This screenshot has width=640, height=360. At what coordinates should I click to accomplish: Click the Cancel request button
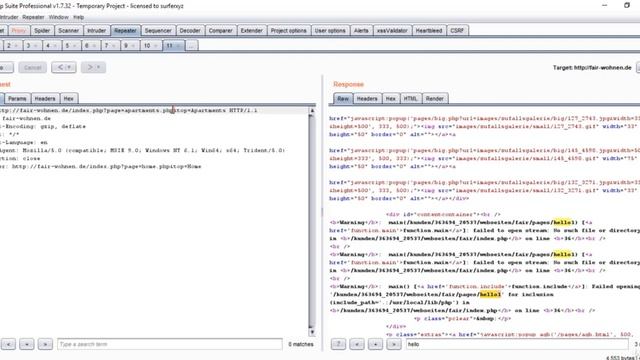pyautogui.click(x=32, y=67)
